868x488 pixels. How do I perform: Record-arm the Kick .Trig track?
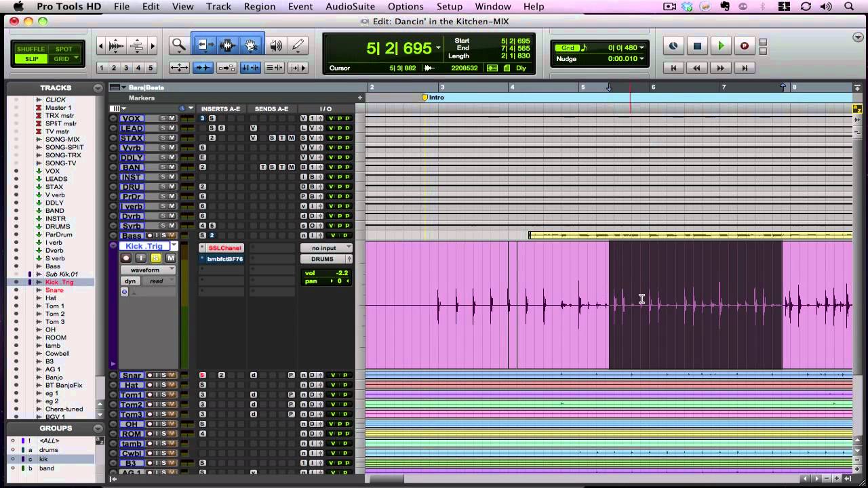point(126,258)
